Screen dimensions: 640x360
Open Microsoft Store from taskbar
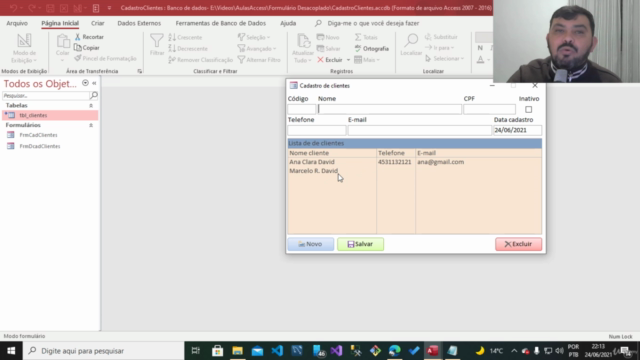(x=218, y=351)
